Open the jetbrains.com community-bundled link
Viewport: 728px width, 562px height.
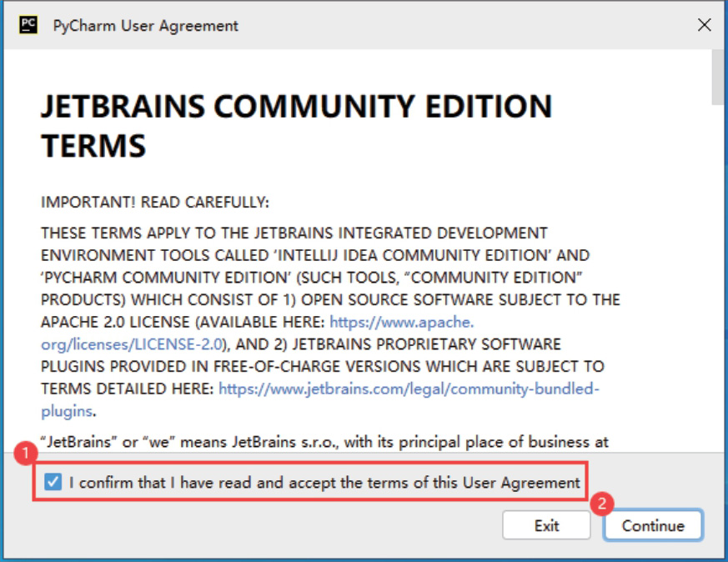tap(408, 389)
